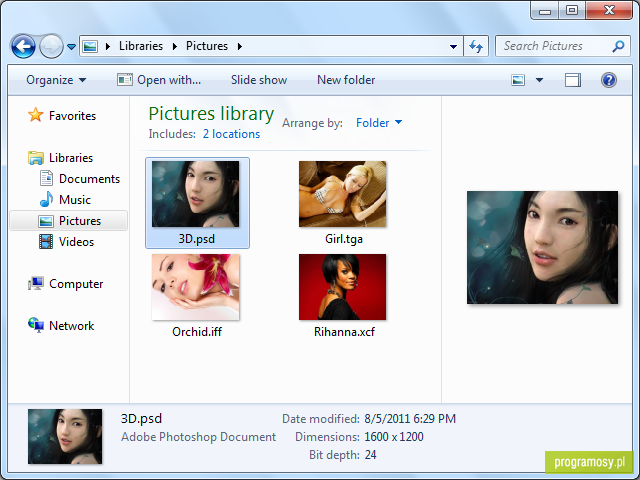Select Computer in navigation pane

76,284
